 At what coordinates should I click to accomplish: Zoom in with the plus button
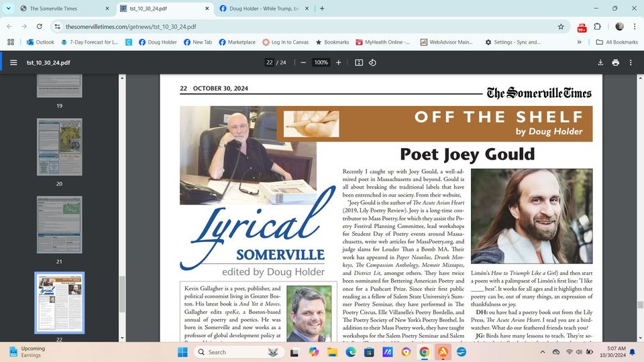click(338, 62)
